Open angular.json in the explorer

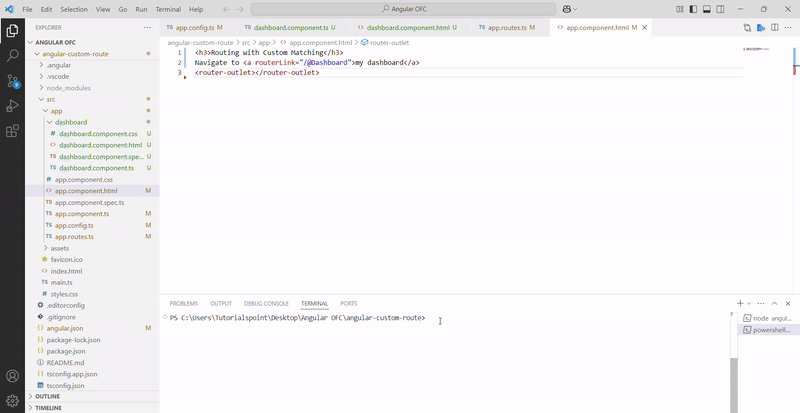click(64, 328)
